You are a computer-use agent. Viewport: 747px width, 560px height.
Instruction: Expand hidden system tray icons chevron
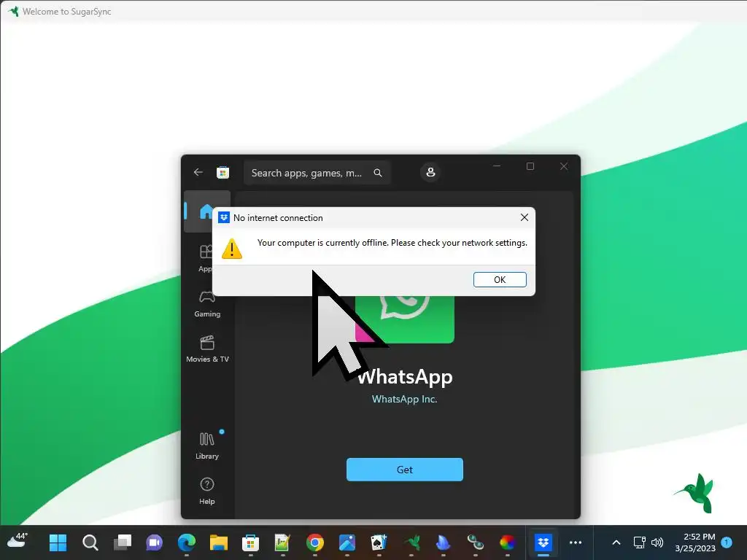click(616, 542)
